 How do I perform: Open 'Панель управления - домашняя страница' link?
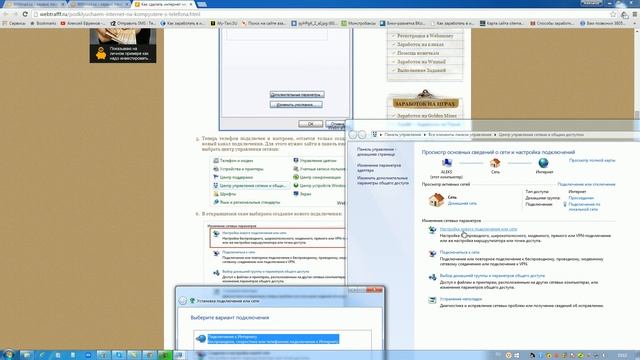point(376,152)
